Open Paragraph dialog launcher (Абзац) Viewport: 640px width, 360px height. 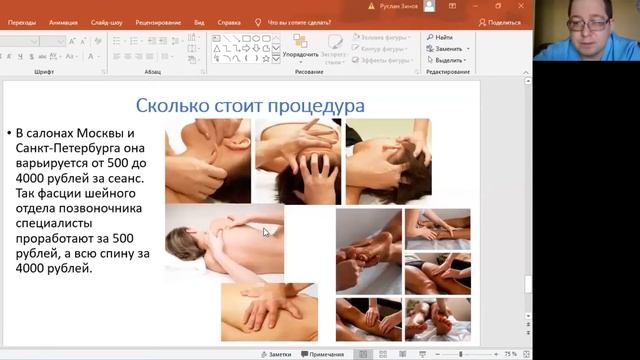tap(202, 72)
